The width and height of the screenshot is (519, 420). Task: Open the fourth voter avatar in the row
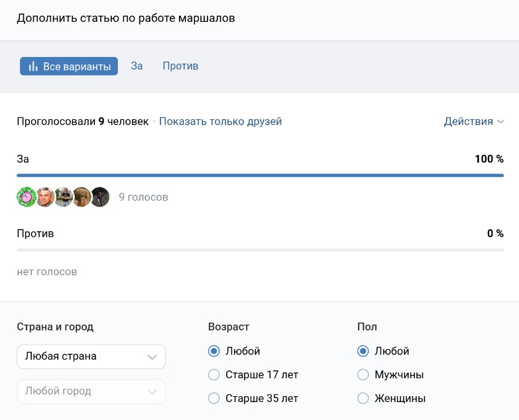pos(82,197)
